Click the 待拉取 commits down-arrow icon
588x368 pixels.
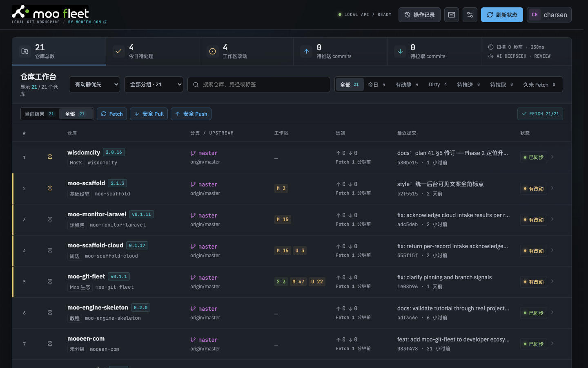tap(400, 52)
